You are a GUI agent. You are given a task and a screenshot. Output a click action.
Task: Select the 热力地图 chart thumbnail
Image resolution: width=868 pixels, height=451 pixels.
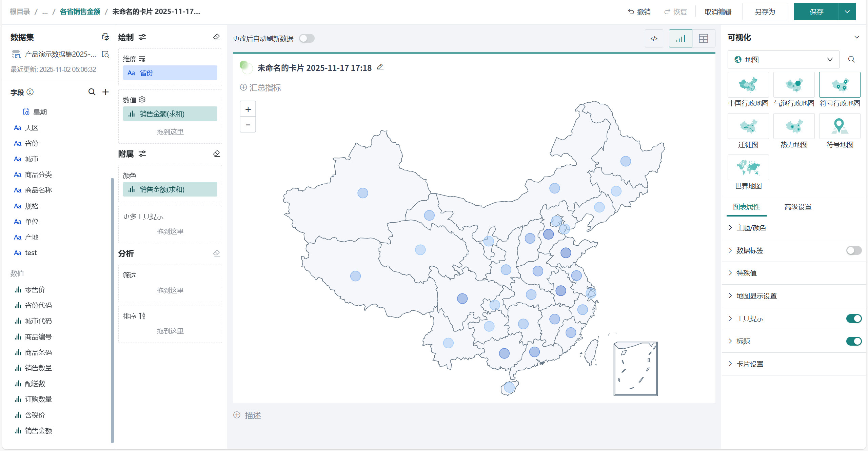(x=794, y=126)
